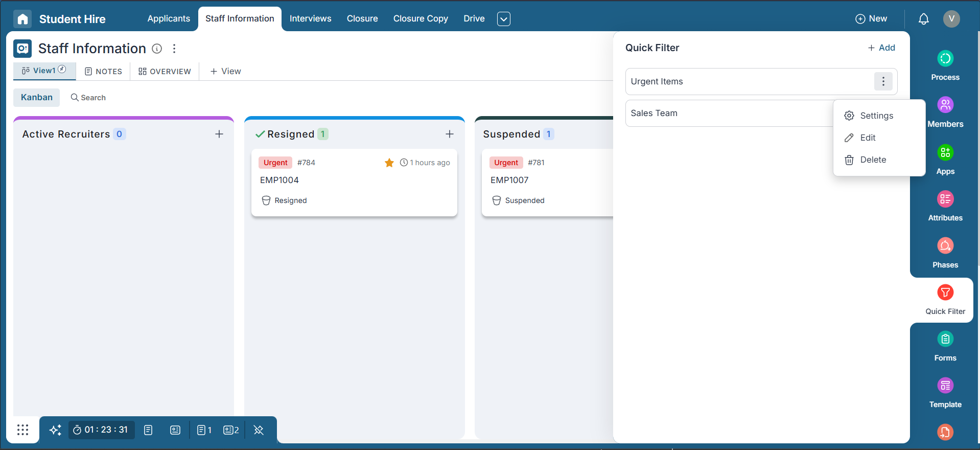The width and height of the screenshot is (980, 450).
Task: Click the Search field
Action: click(x=88, y=98)
